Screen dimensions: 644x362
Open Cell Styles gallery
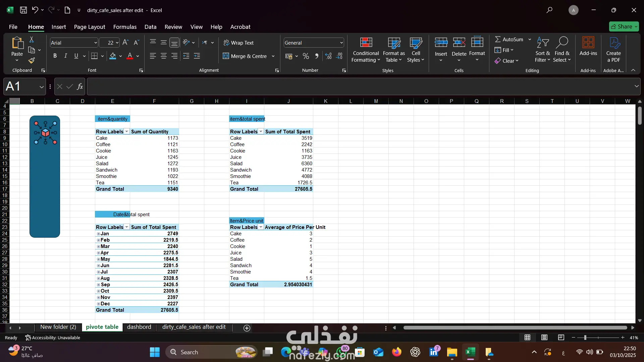tap(416, 50)
